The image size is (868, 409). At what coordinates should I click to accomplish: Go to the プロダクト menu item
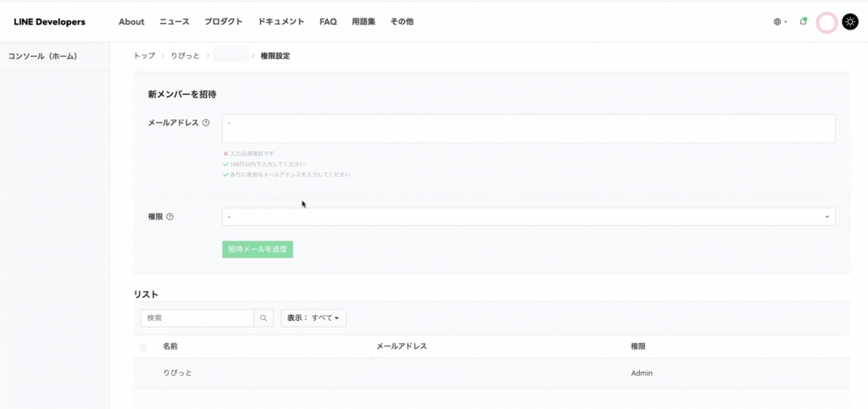pos(224,22)
